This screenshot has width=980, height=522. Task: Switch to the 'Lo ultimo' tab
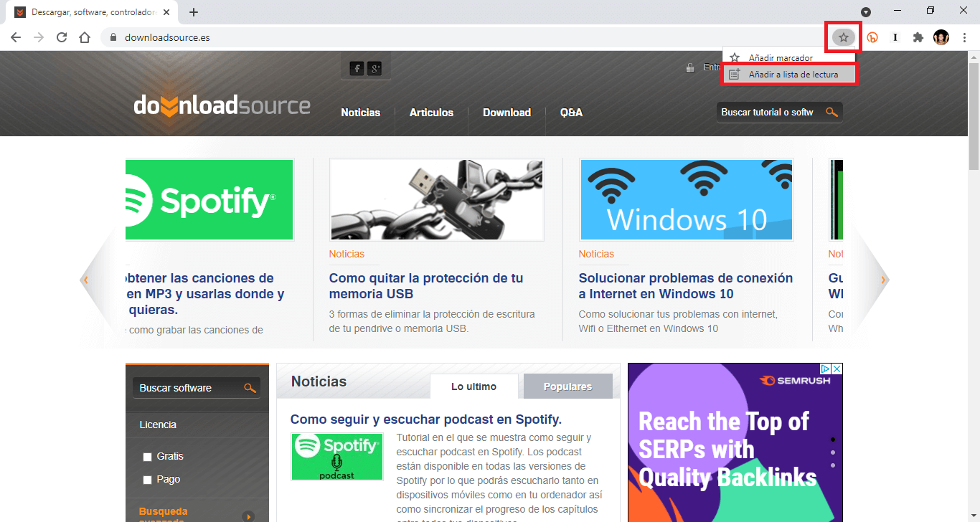(x=473, y=386)
